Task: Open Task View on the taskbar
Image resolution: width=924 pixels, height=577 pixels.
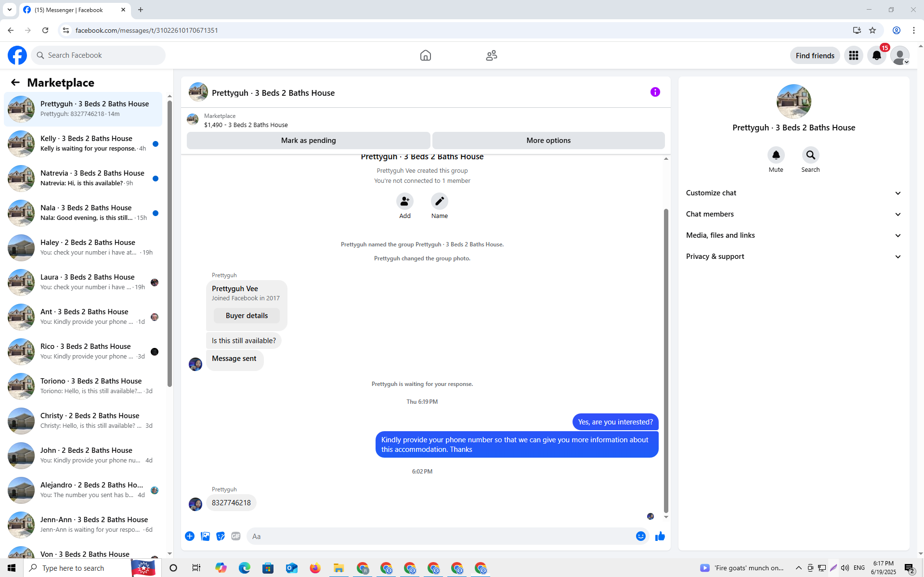Action: [x=196, y=568]
